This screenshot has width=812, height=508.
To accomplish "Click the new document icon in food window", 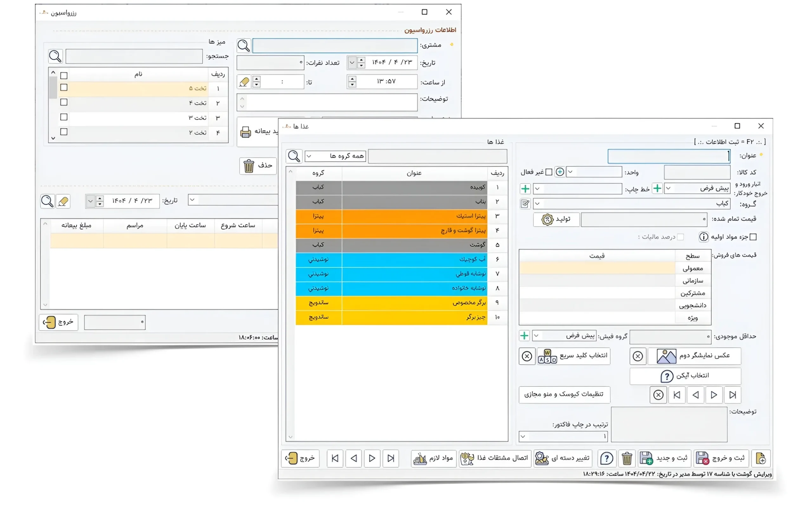I will (761, 458).
